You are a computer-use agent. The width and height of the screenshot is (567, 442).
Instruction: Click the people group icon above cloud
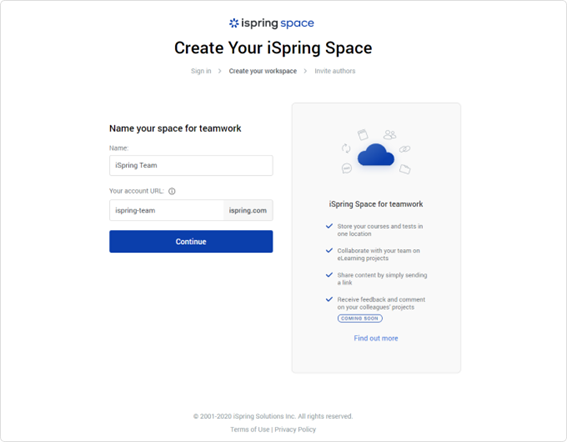coord(390,135)
